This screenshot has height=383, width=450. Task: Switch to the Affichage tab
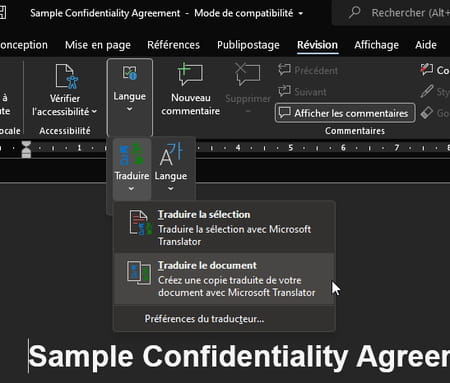click(x=376, y=45)
